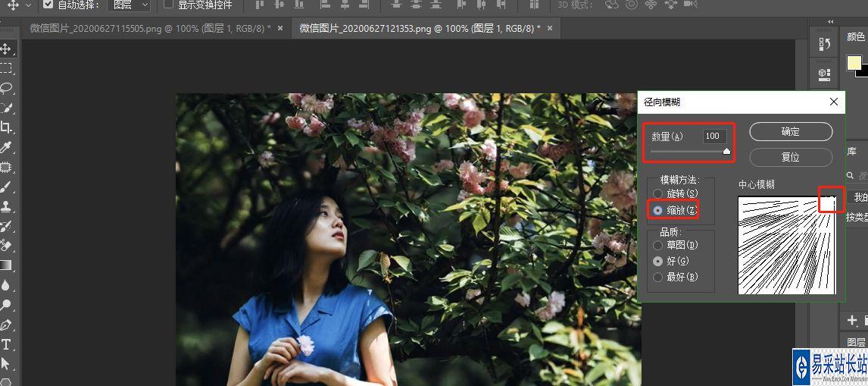Click the 3D camera zoom icon
868x386 pixels.
coord(690,5)
